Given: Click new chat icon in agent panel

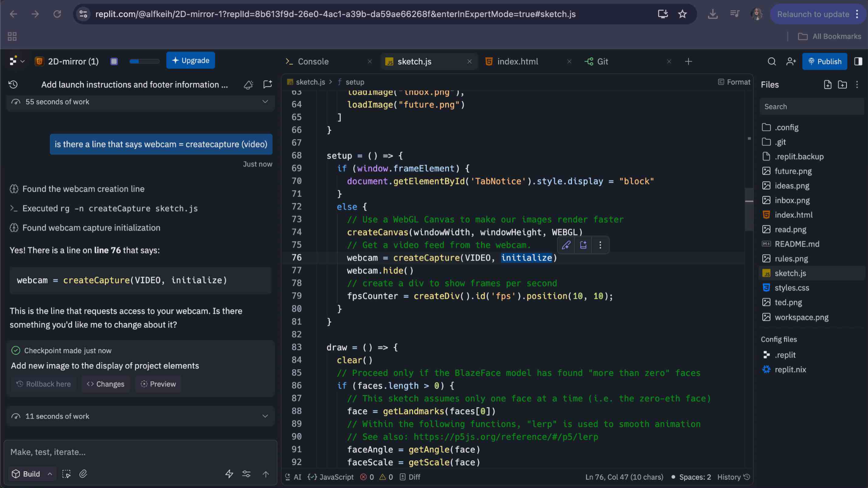Looking at the screenshot, I should 268,84.
